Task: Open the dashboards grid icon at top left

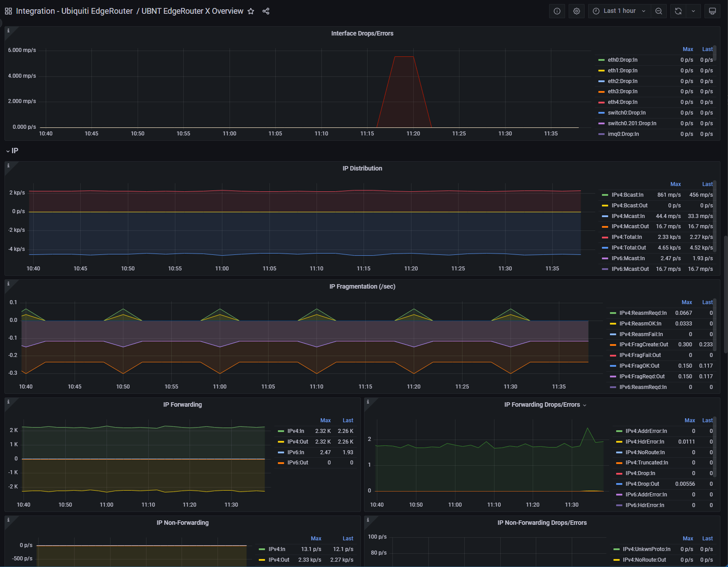Action: [8, 11]
